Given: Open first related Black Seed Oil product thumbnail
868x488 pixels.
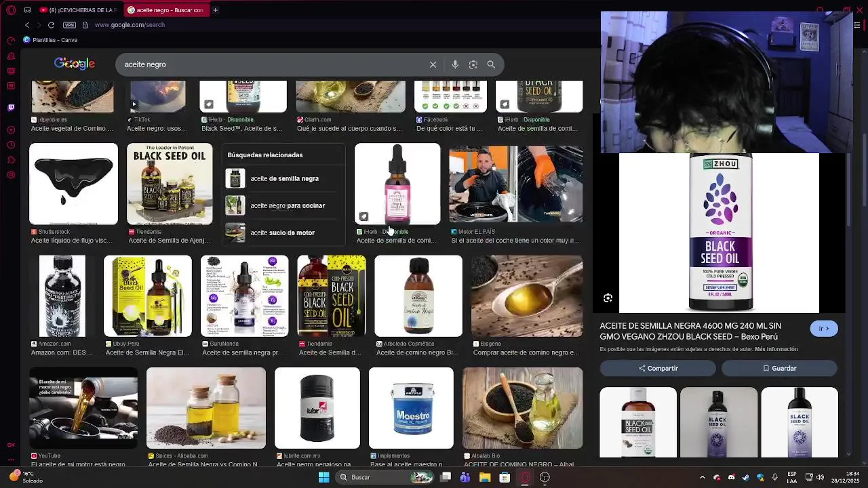Looking at the screenshot, I should (x=638, y=422).
